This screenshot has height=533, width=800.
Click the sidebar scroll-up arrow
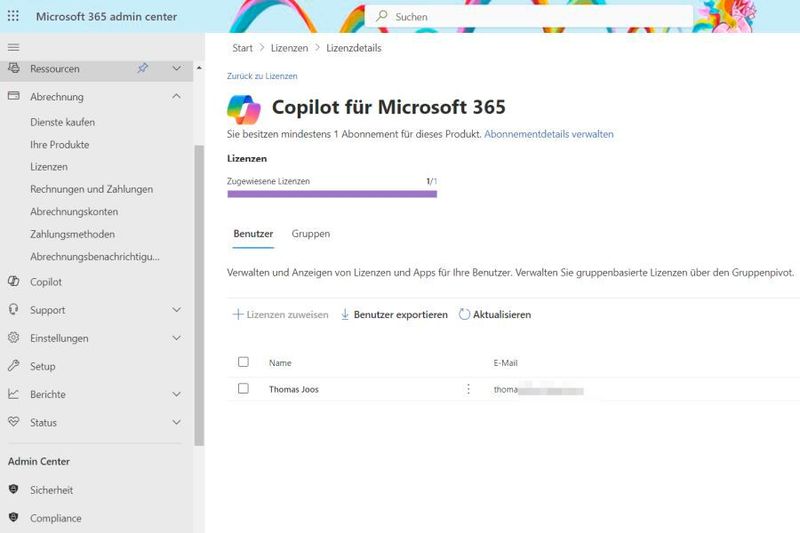199,67
